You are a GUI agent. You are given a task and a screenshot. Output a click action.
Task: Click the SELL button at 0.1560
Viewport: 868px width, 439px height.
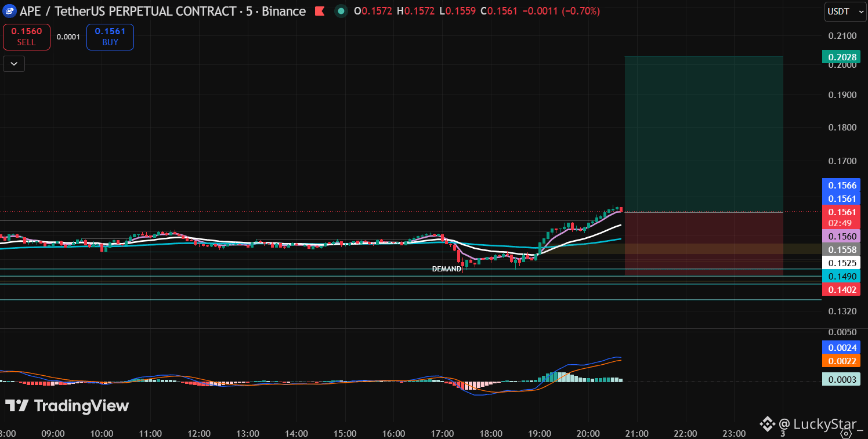26,37
